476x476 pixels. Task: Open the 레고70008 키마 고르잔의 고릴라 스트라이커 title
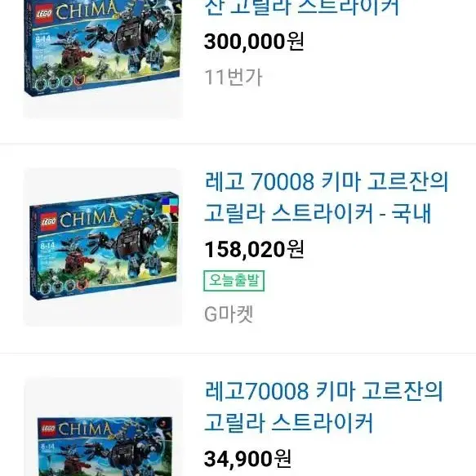tap(323, 407)
